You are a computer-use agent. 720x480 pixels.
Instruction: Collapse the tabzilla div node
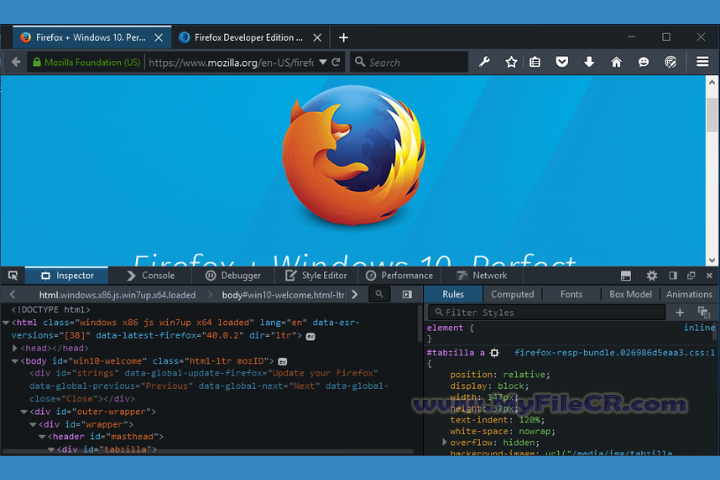click(x=51, y=449)
